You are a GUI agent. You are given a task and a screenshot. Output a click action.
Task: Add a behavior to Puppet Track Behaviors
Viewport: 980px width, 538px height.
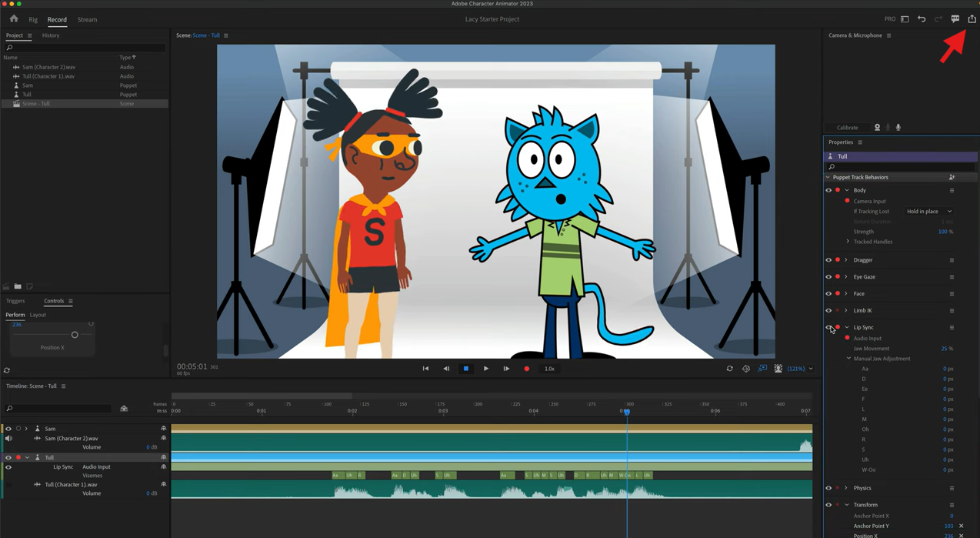952,177
